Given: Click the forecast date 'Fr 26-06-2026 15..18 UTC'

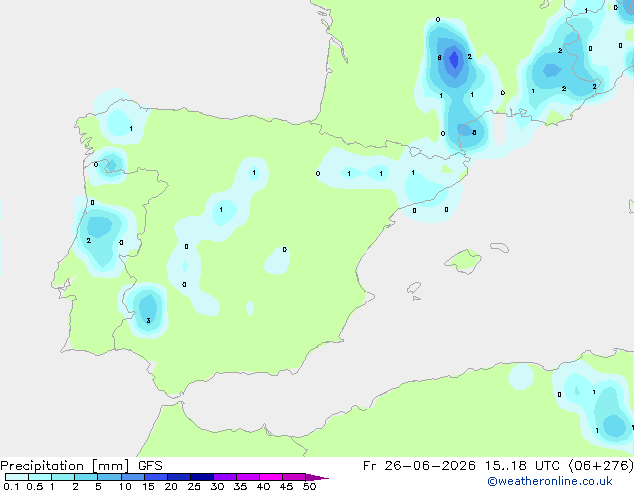Looking at the screenshot, I should (463, 466).
